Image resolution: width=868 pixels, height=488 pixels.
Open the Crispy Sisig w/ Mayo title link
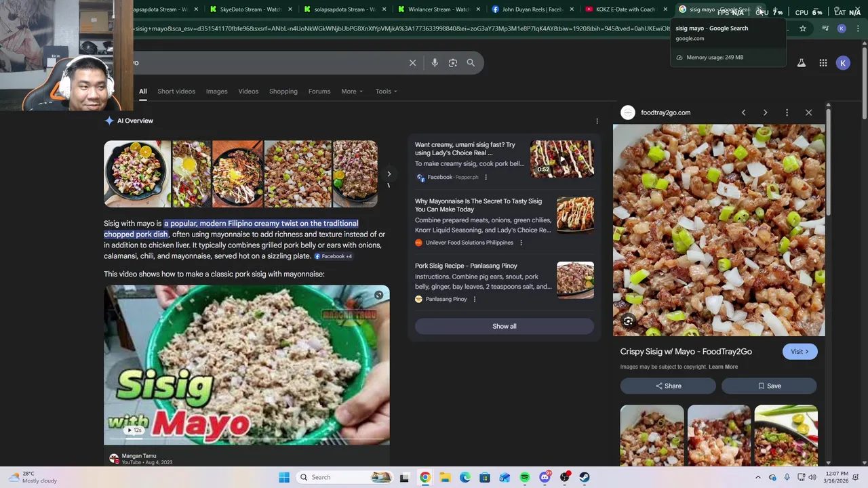point(686,352)
